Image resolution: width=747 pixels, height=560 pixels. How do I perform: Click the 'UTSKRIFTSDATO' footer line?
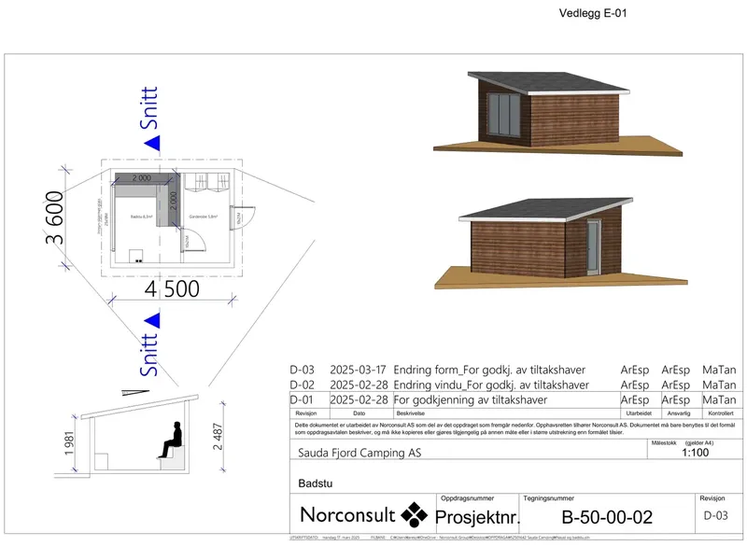click(439, 538)
